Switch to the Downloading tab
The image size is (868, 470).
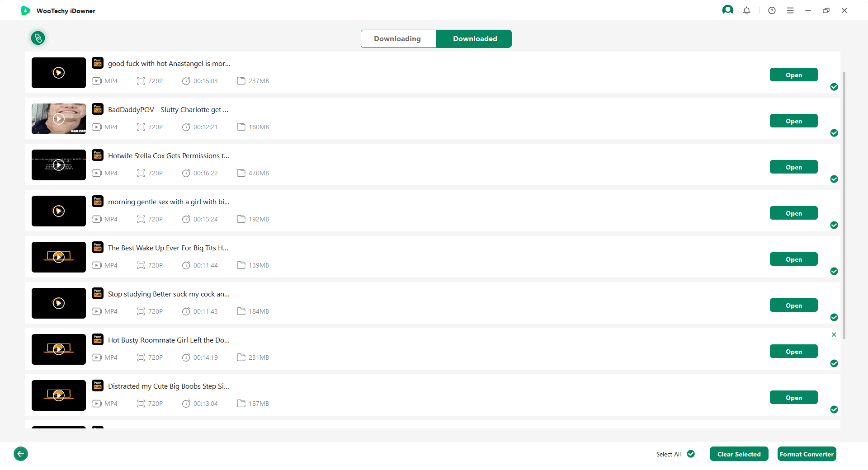coord(398,39)
